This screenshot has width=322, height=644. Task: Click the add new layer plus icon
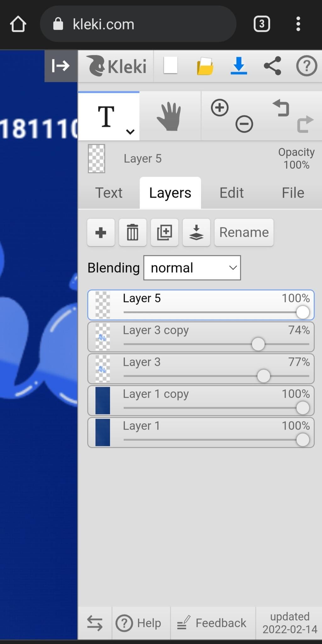pos(101,232)
